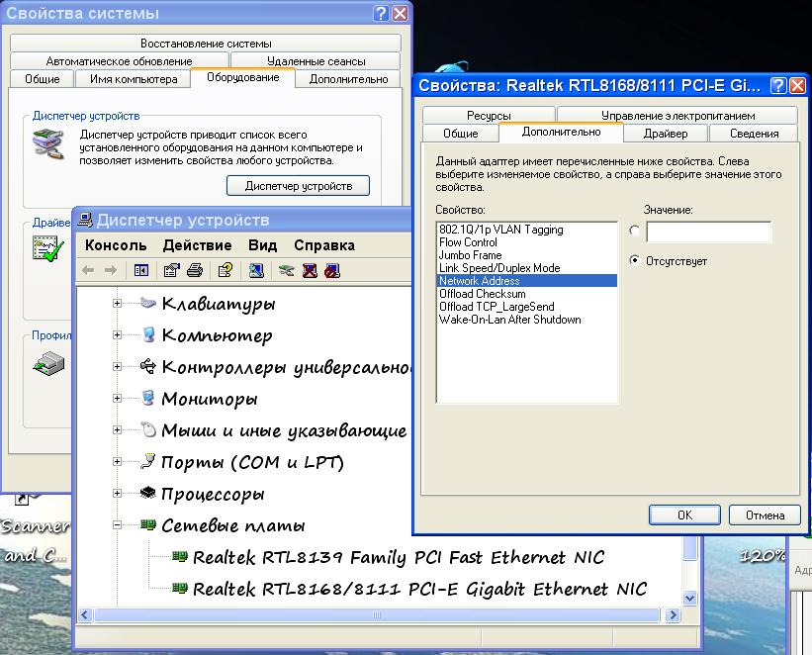Screen dimensions: 812x655
Task: Collapse the Сетевые платы tree node
Action: coord(118,525)
